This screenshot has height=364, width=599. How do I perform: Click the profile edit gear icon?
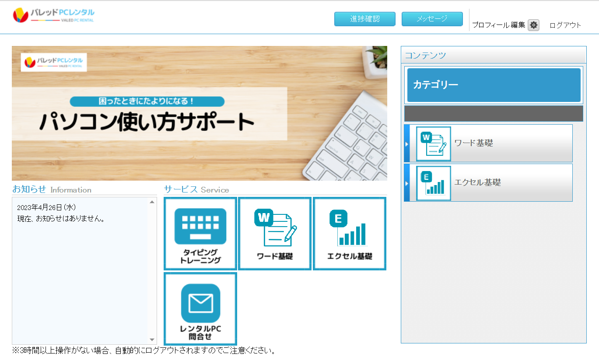(x=533, y=25)
